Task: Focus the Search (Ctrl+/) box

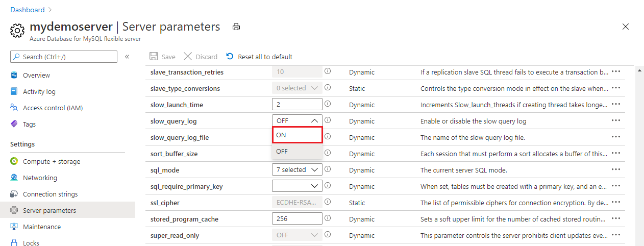Action: [64, 57]
